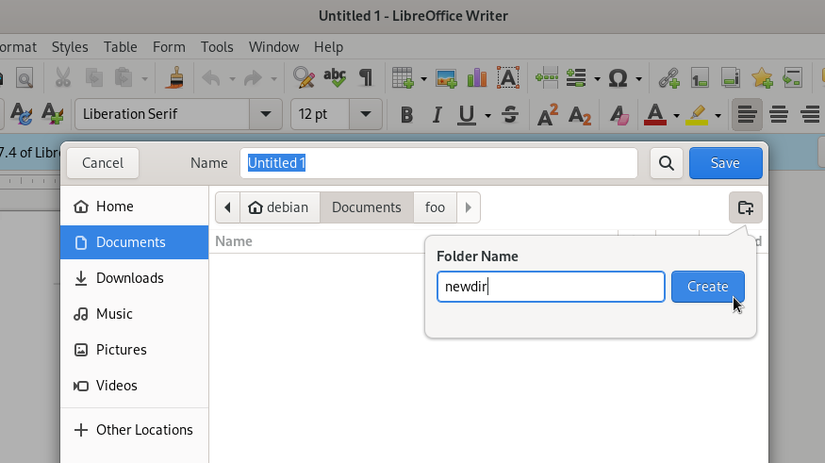
Task: Open the font color dropdown arrow
Action: pos(676,115)
